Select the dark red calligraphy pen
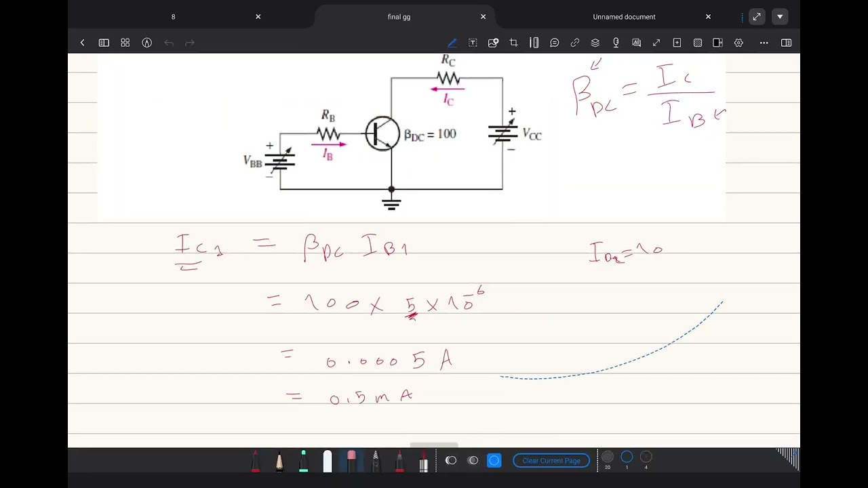Viewport: 868px width, 488px height. pos(423,462)
